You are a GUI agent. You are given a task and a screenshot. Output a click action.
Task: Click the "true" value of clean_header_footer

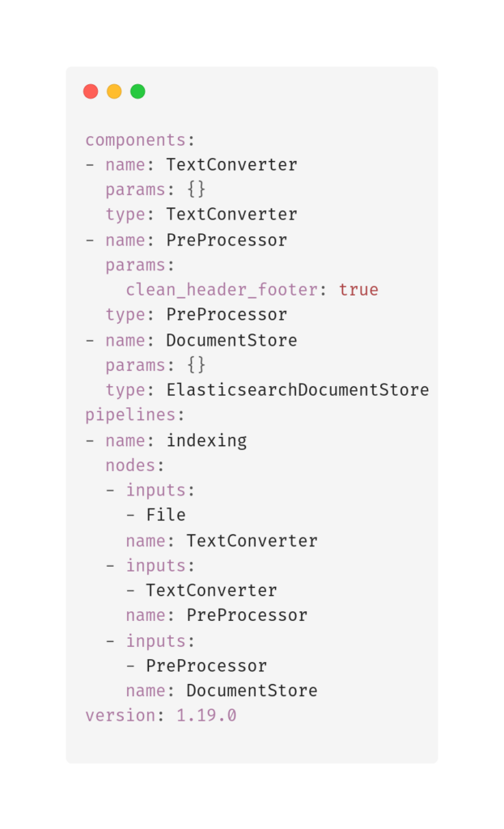358,290
